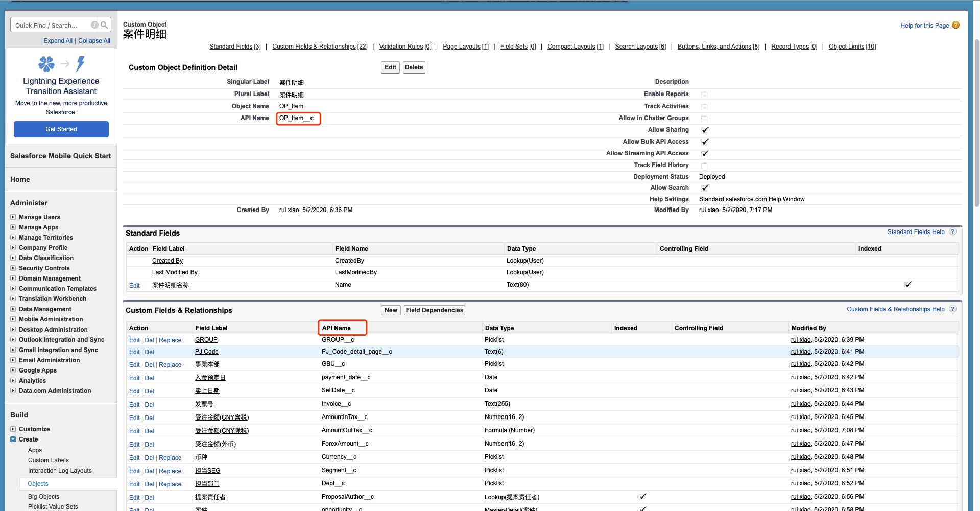980x511 pixels.
Task: Enable the Enable Reports checkbox
Action: point(704,95)
